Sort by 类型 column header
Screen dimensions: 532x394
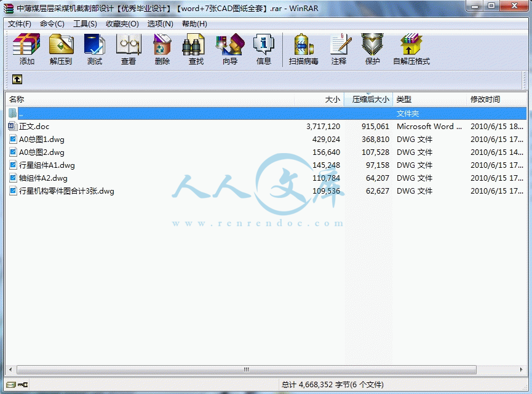pos(429,100)
